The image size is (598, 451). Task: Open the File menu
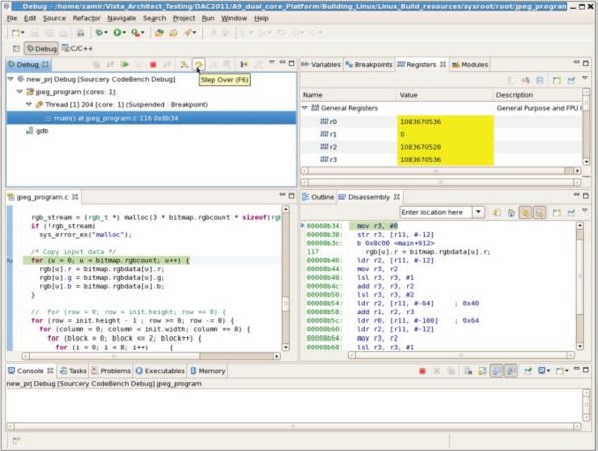[x=12, y=18]
